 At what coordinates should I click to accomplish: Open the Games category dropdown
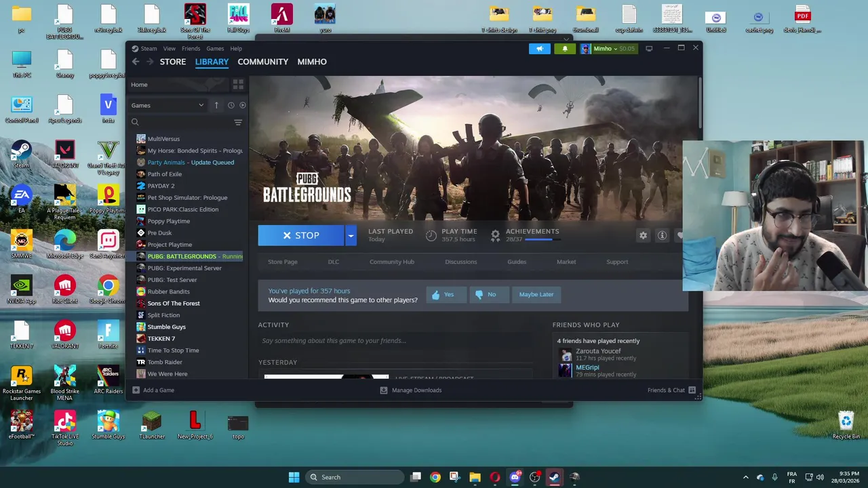coord(167,105)
